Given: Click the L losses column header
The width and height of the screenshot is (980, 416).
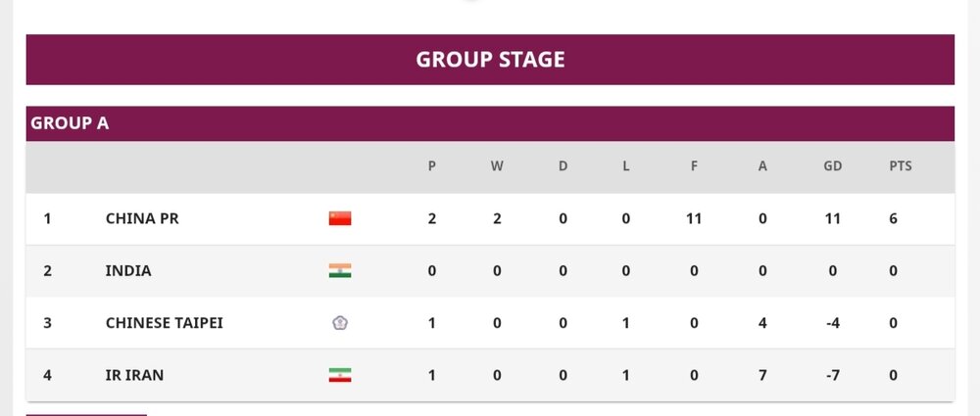Looking at the screenshot, I should click(626, 166).
